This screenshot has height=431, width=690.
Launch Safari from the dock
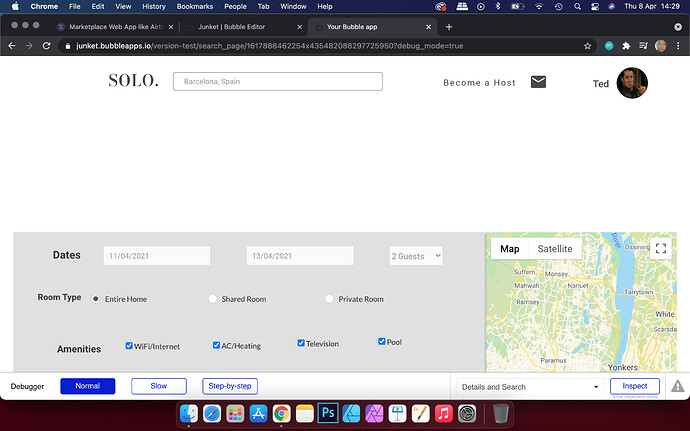[x=212, y=413]
